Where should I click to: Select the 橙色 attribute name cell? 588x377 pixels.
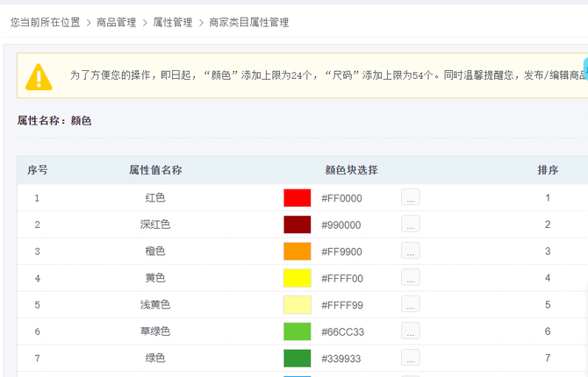click(x=155, y=251)
